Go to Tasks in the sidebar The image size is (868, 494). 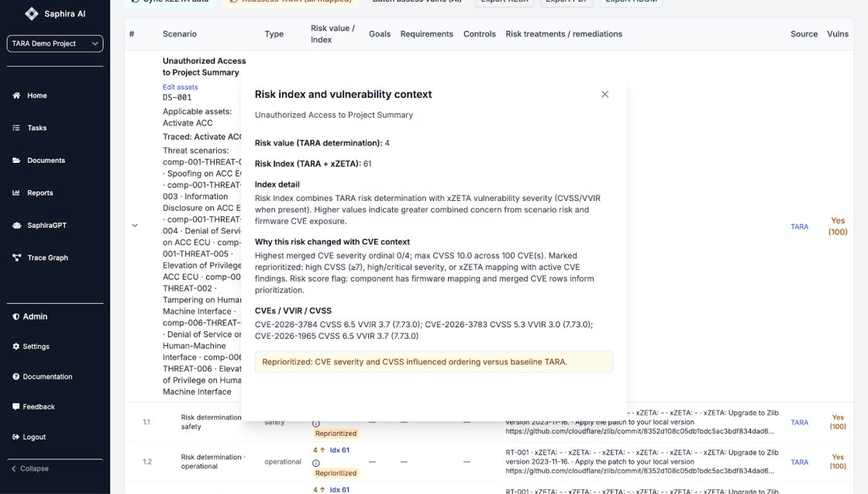point(37,128)
